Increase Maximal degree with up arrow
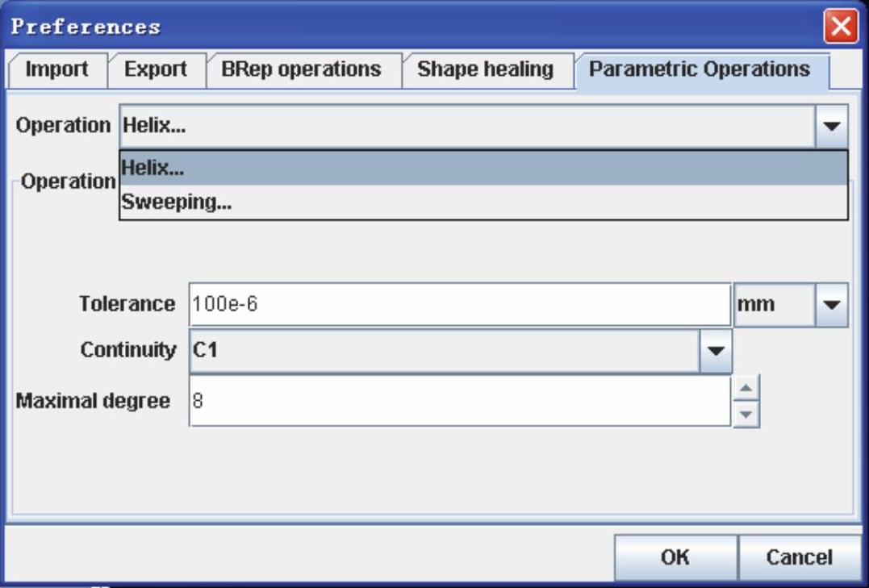This screenshot has height=588, width=869. 746,390
